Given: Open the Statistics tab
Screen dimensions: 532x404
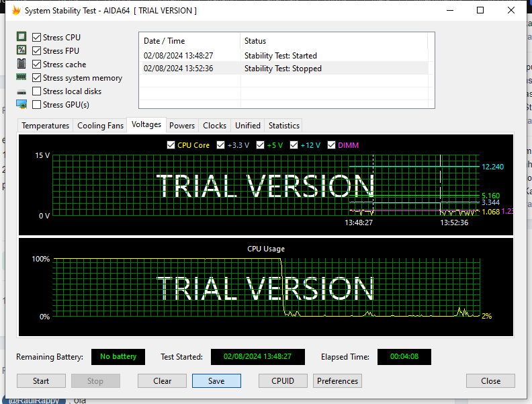Looking at the screenshot, I should tap(284, 126).
